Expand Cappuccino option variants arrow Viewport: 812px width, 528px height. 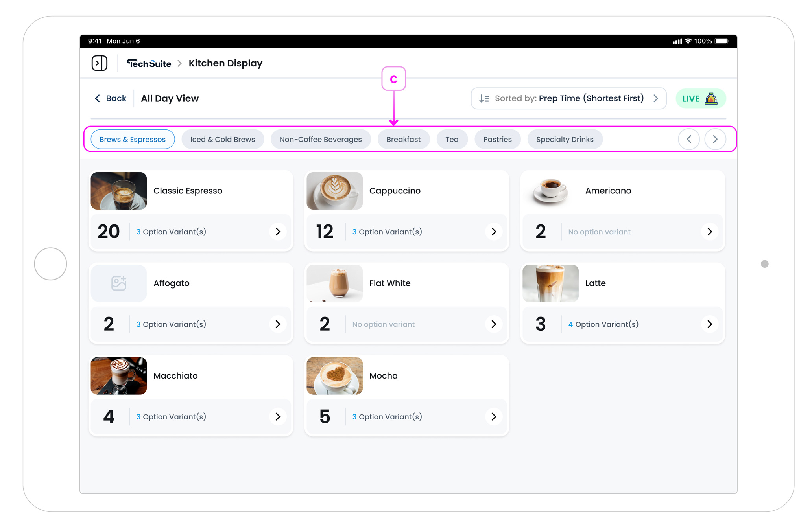pos(493,232)
